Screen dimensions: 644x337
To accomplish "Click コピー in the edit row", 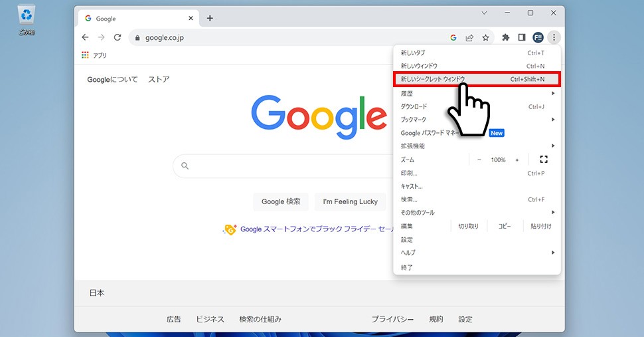I will tap(505, 227).
